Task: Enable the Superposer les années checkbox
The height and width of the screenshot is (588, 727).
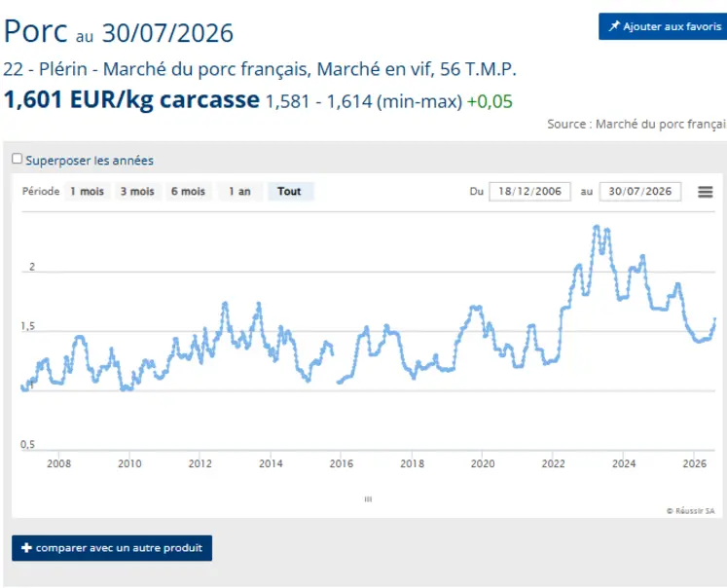Action: point(18,159)
